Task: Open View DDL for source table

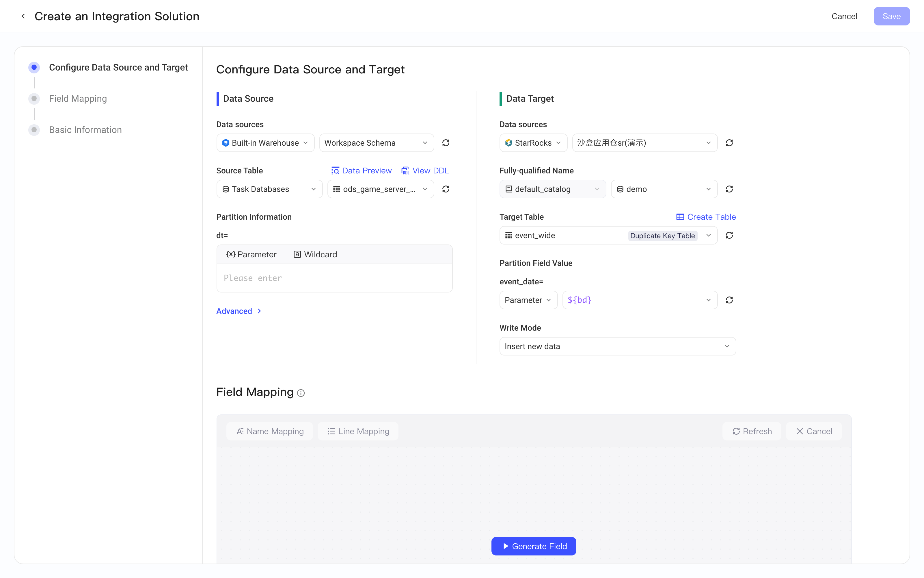Action: point(425,171)
